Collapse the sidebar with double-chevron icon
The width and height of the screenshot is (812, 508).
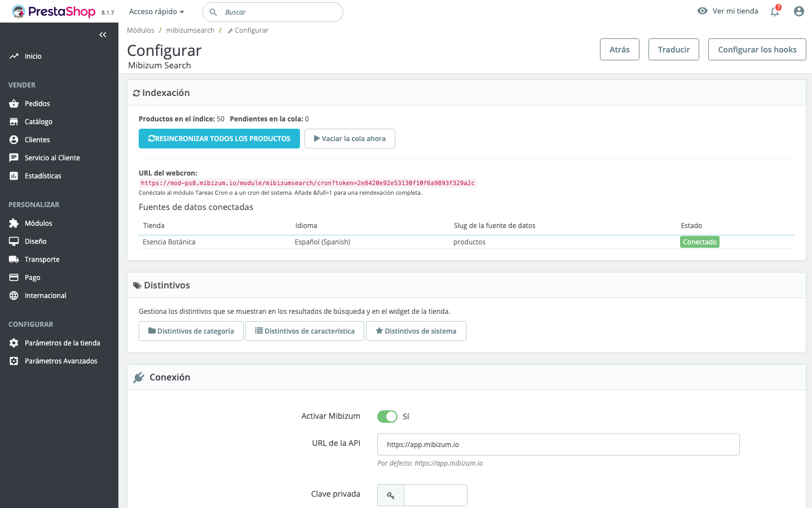click(103, 35)
